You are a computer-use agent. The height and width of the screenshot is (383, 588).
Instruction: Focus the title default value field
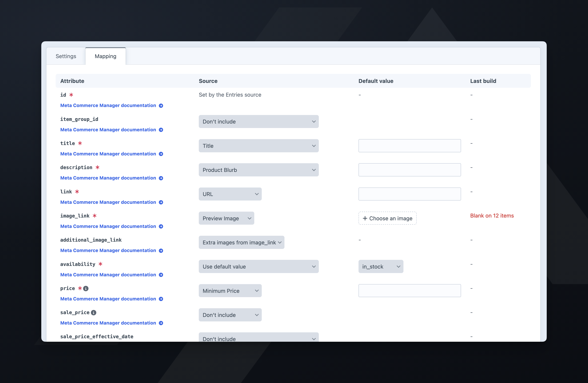[410, 146]
